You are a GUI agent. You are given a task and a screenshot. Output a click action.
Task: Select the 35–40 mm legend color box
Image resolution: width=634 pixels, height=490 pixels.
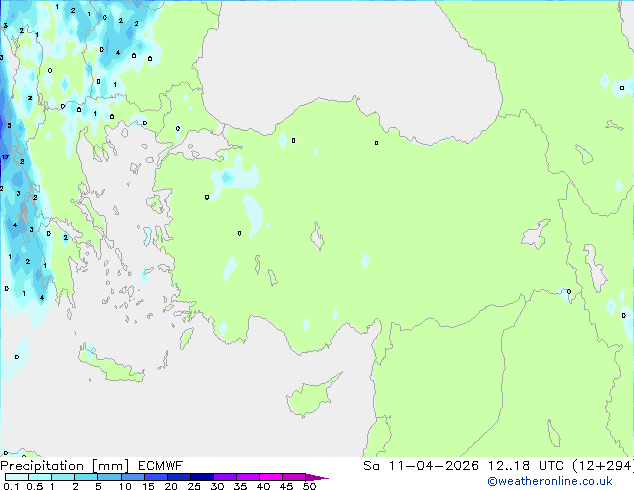coord(247,477)
